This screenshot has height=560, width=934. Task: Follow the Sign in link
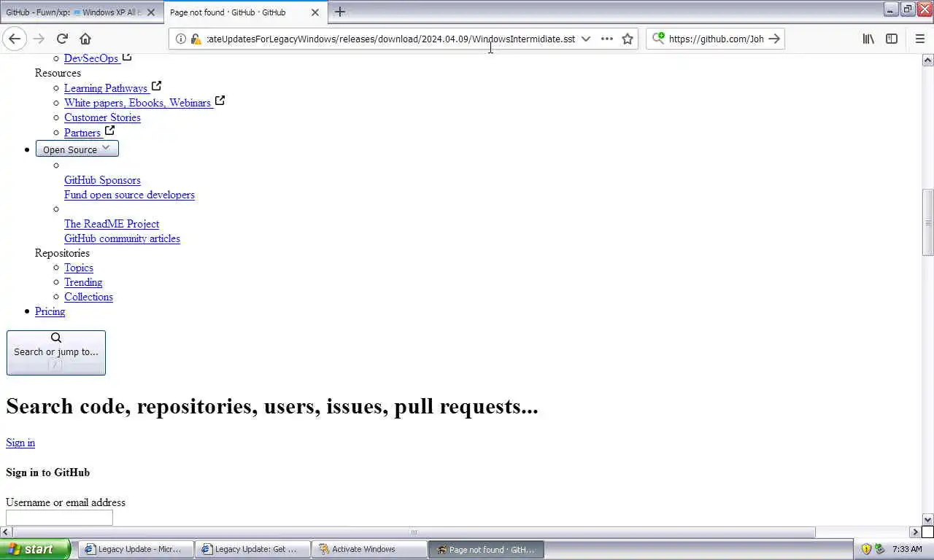click(x=20, y=443)
